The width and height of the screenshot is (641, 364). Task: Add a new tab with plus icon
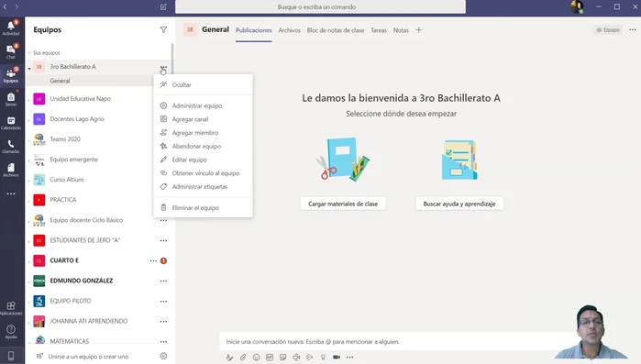pyautogui.click(x=418, y=30)
